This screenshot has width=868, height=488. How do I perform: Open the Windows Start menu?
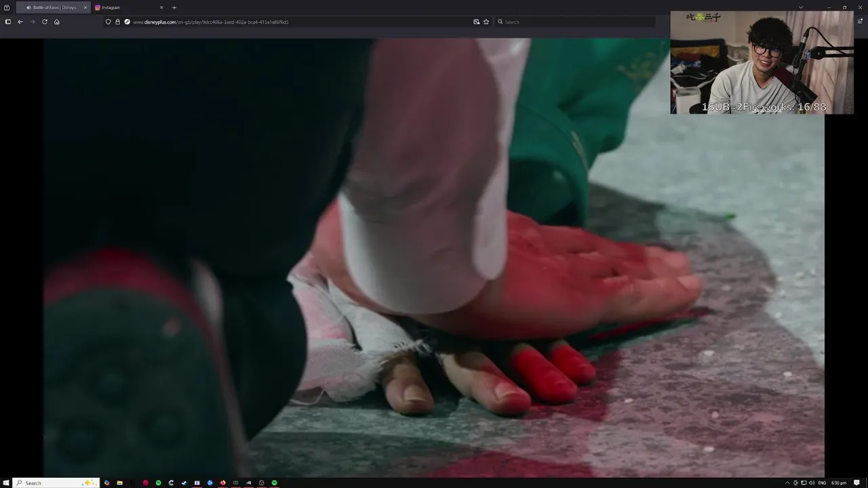tap(6, 483)
